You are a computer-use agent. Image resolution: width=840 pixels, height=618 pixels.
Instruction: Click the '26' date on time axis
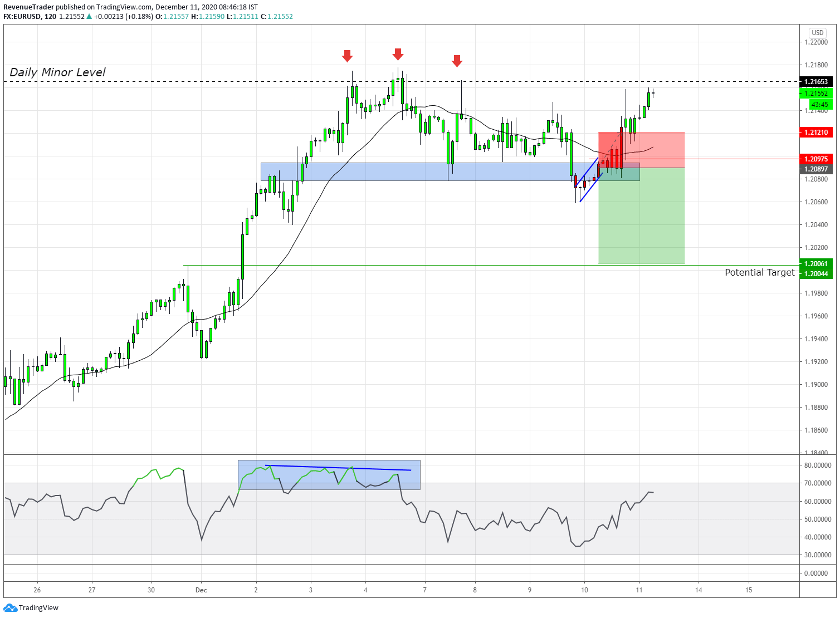pos(37,590)
